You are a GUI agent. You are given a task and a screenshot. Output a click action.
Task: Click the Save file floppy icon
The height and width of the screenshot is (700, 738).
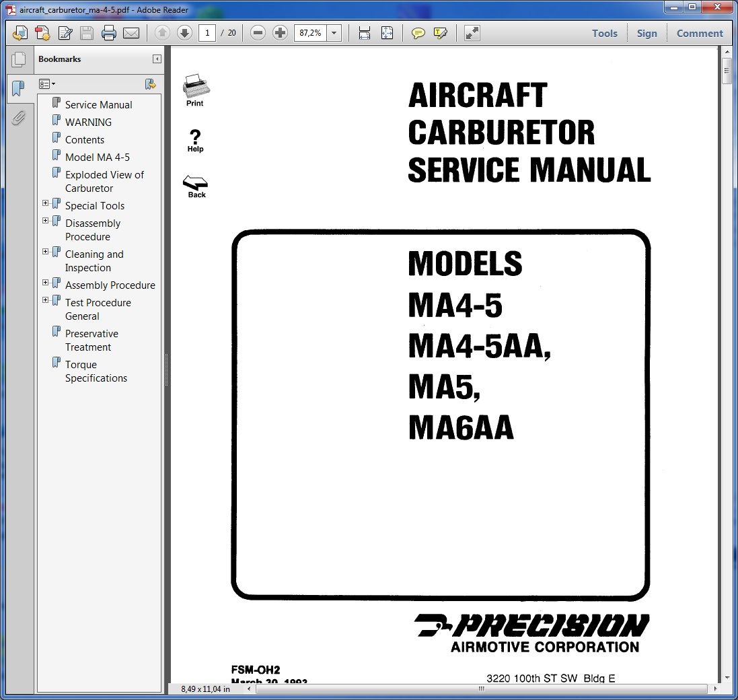tap(87, 33)
